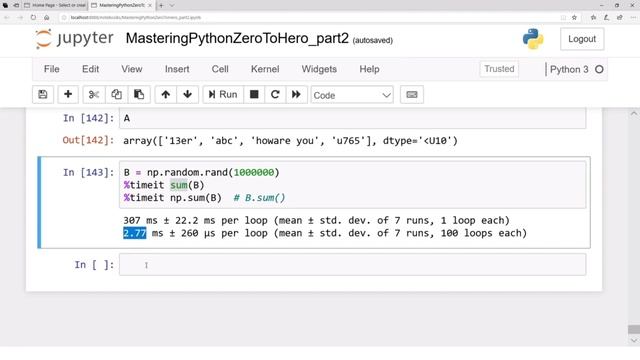Open the Edit menu

pos(91,69)
